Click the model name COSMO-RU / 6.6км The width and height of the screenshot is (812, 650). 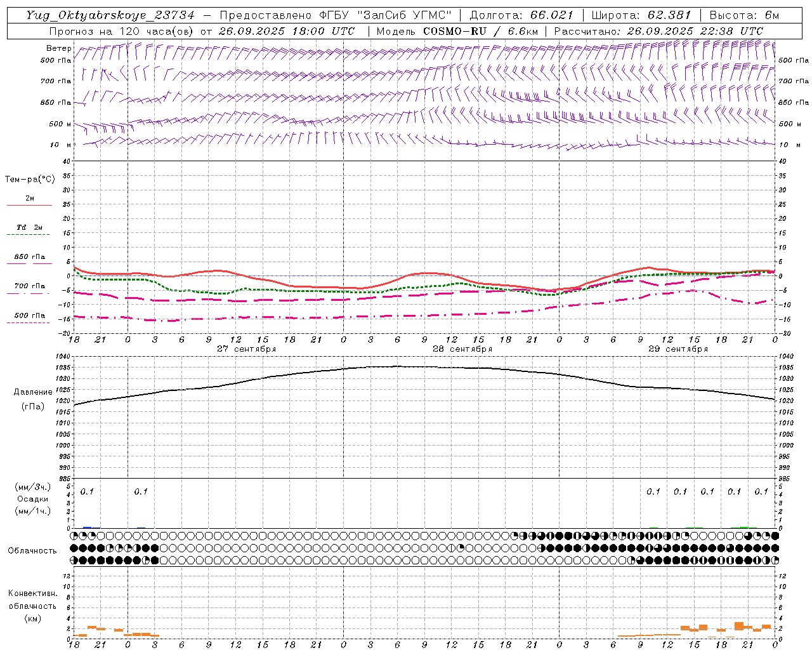click(x=481, y=31)
